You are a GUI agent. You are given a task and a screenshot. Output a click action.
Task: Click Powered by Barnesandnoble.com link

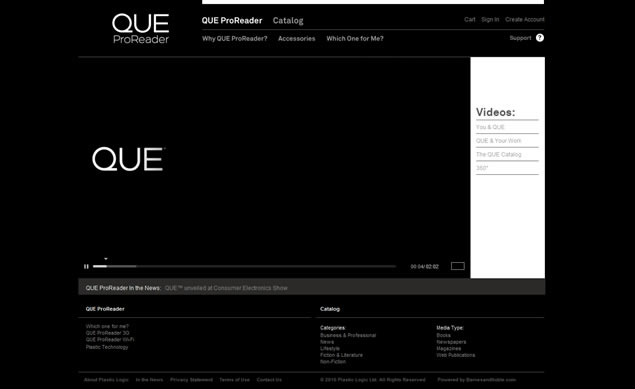point(477,380)
